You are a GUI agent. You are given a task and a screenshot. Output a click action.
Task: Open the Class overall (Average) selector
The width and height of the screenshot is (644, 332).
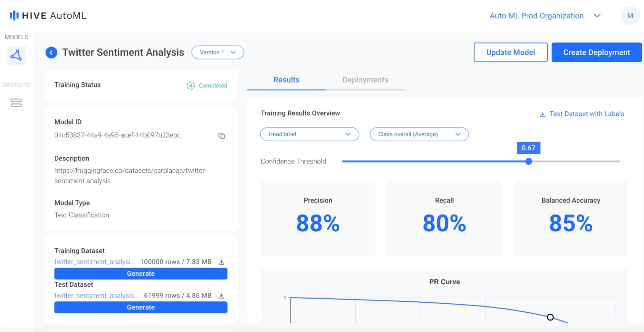point(419,134)
